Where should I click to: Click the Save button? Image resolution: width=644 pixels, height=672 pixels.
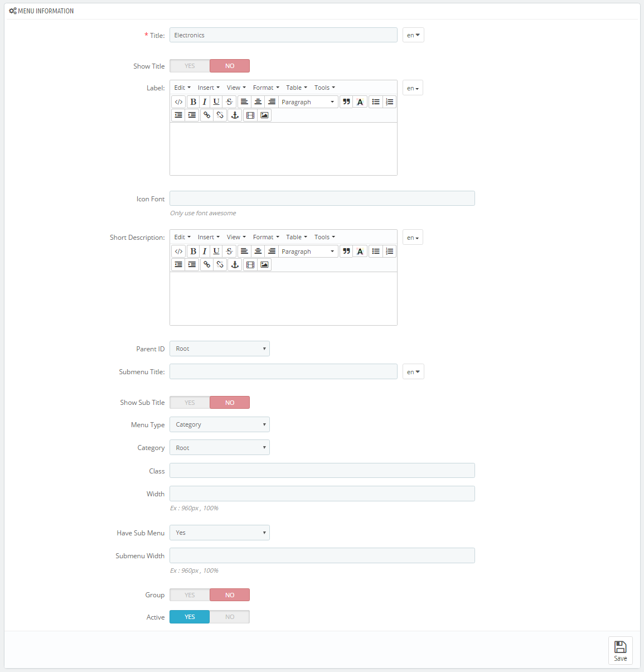point(621,650)
